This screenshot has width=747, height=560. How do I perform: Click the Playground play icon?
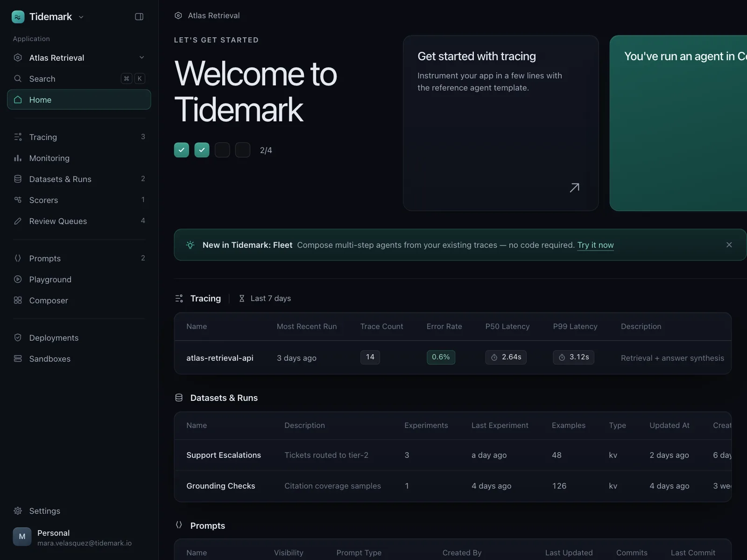click(x=18, y=279)
